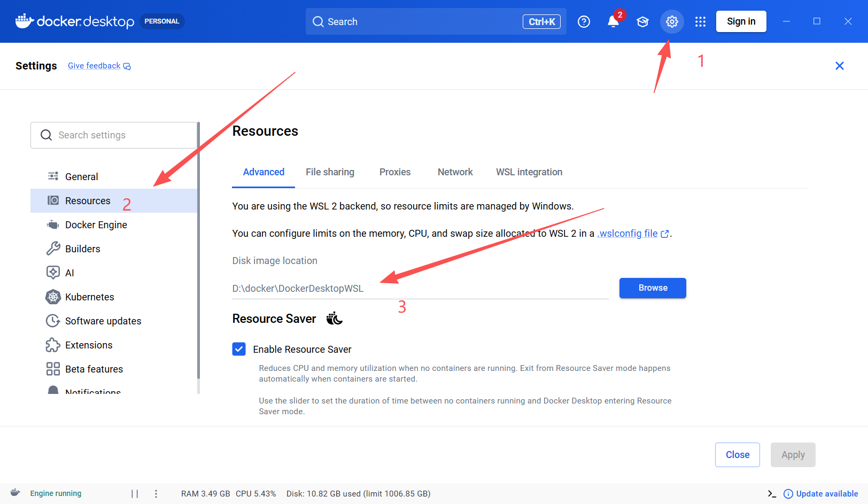Open Settings gear icon in header
The width and height of the screenshot is (868, 504).
click(672, 21)
